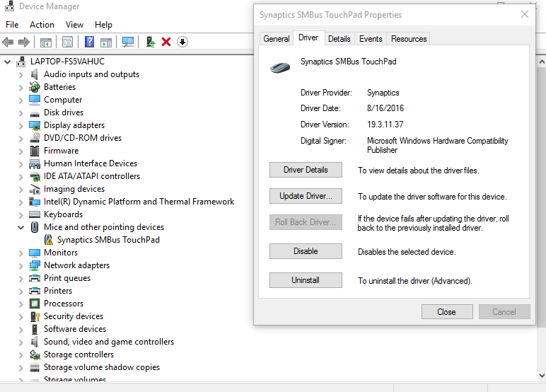Click the Update device driver toolbar icon
The height and width of the screenshot is (392, 546).
[x=151, y=42]
